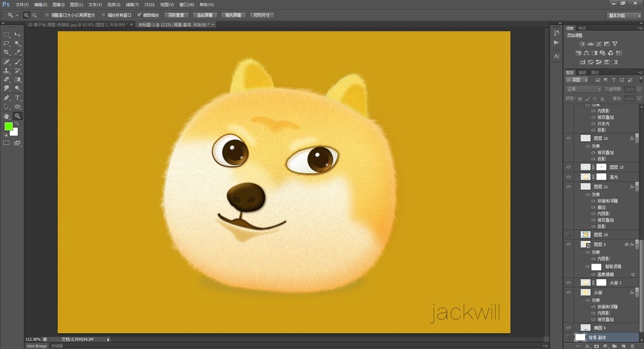The image size is (644, 349).
Task: Choose zoom-out mode in options bar
Action: (34, 15)
